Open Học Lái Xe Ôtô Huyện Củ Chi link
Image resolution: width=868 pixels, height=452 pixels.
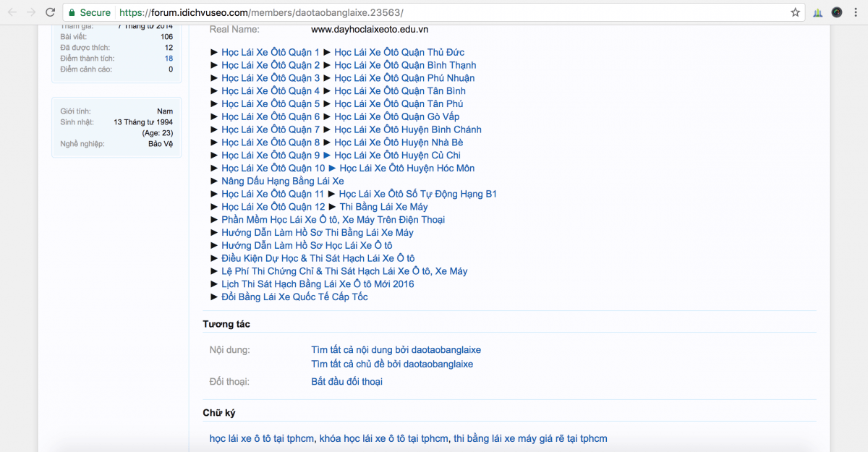click(x=397, y=155)
